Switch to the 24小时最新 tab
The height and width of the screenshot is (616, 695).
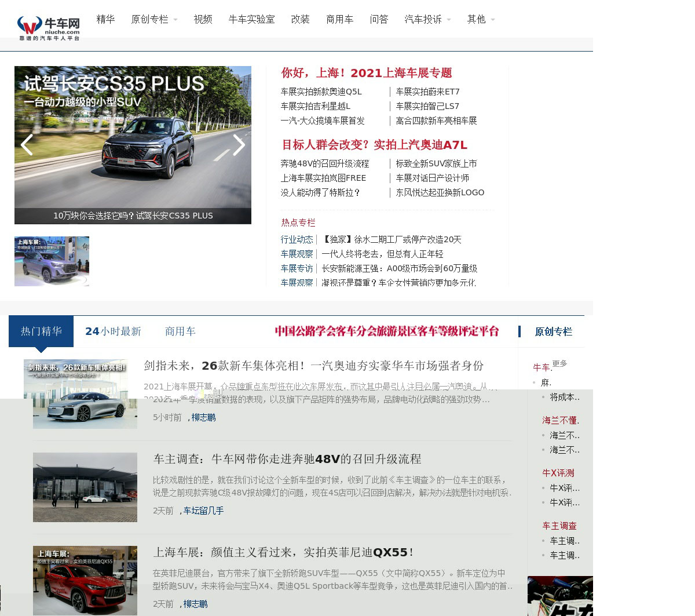pyautogui.click(x=113, y=331)
